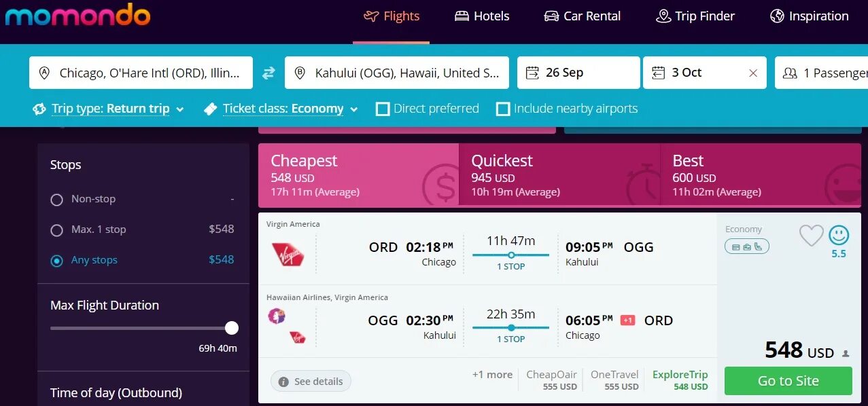Click the 5.5 smiley rating icon

tap(839, 236)
